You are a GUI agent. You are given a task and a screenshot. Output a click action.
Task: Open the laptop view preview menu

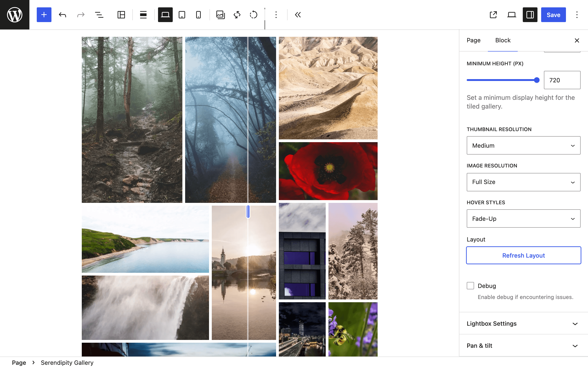point(512,14)
